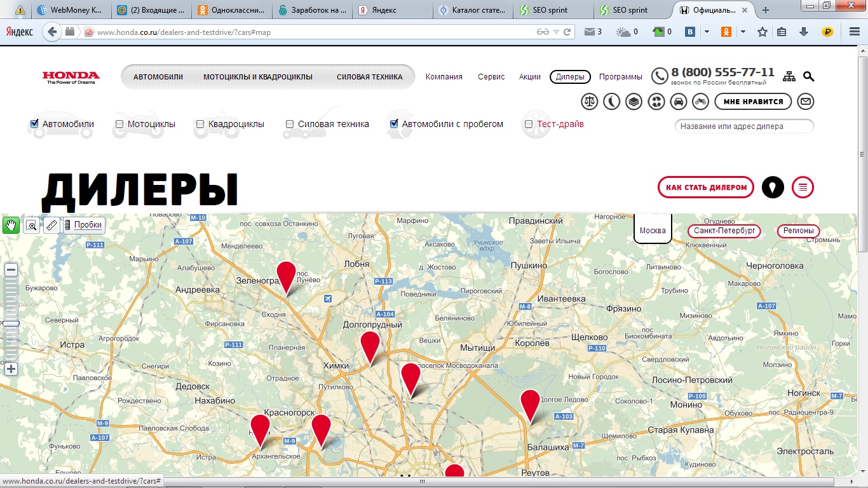Open the Odnoklassniki toolbar dropdown arrow
This screenshot has height=488, width=868.
(x=743, y=32)
